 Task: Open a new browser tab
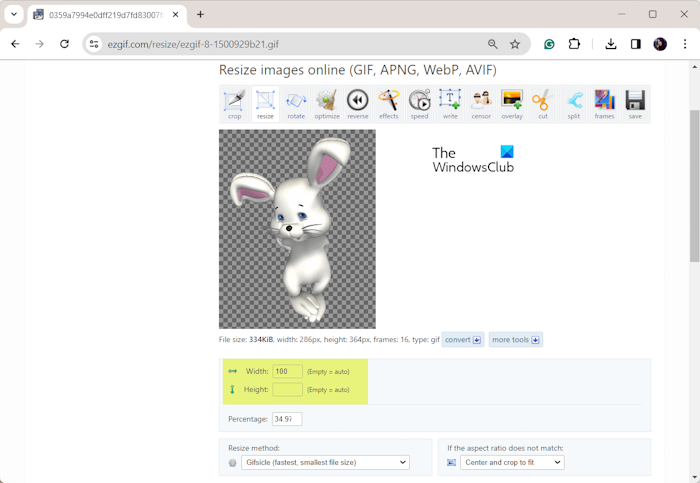coord(200,15)
